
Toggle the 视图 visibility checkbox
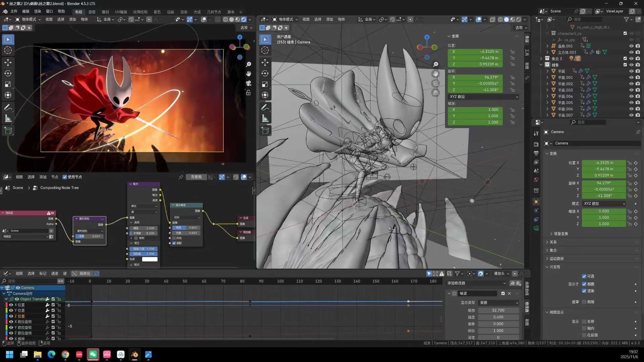(x=584, y=284)
